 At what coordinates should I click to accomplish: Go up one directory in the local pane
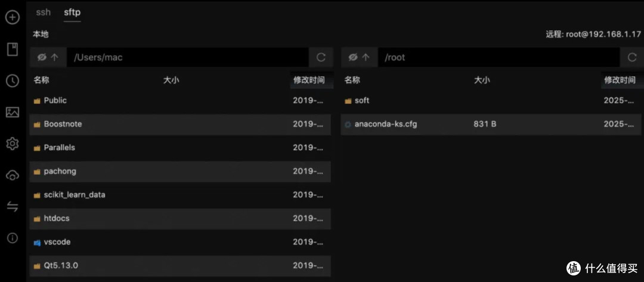click(54, 57)
